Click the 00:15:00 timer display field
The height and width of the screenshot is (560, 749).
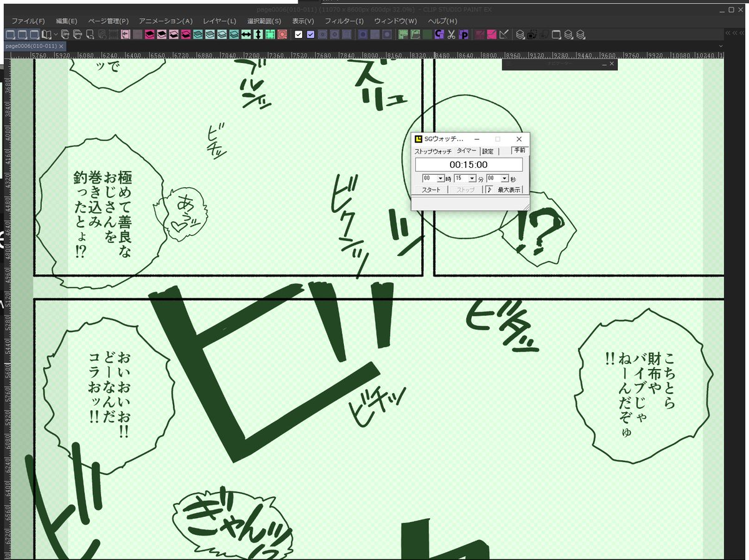[x=468, y=164]
